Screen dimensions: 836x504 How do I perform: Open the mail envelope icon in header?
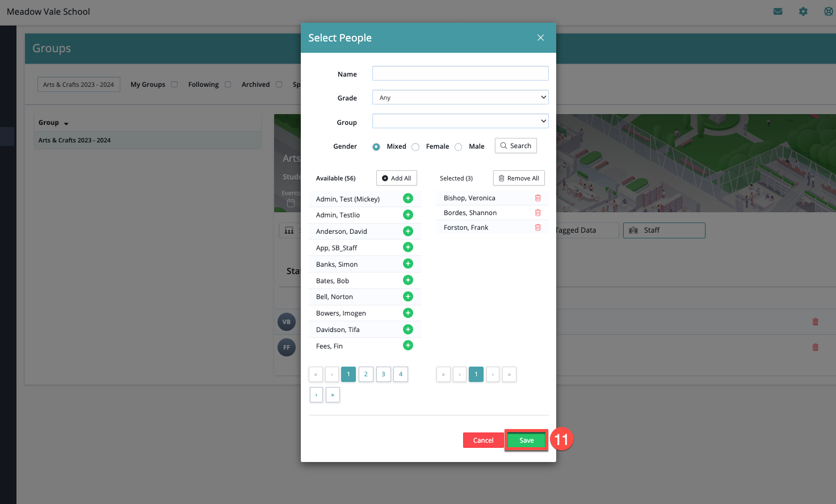778,11
